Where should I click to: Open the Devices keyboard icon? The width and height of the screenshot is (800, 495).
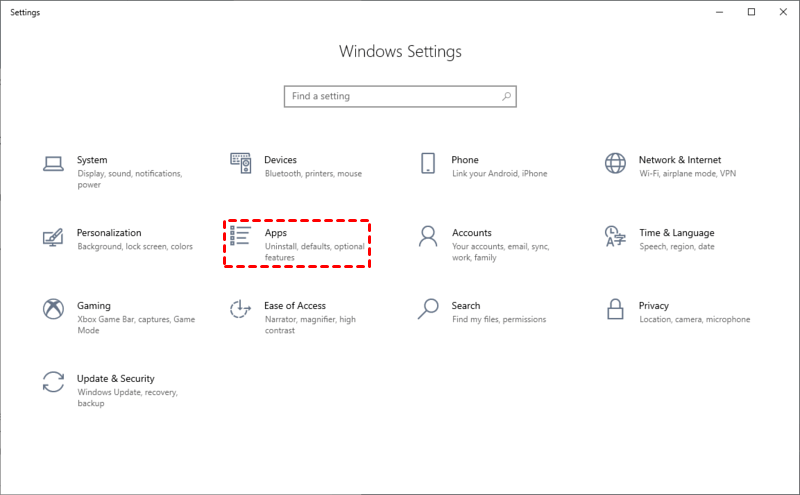click(240, 163)
